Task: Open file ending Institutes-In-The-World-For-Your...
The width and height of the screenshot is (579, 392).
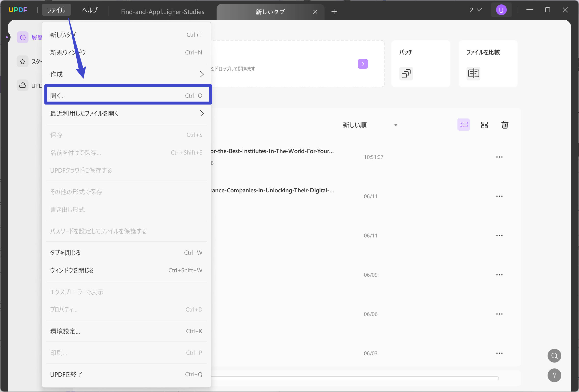Action: point(272,151)
